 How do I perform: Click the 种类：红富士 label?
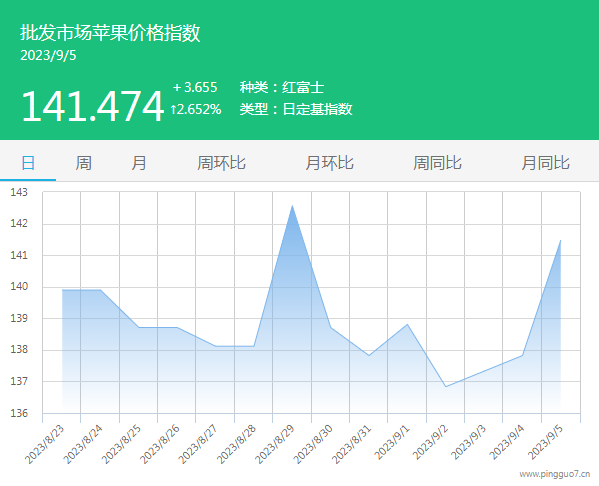point(282,87)
